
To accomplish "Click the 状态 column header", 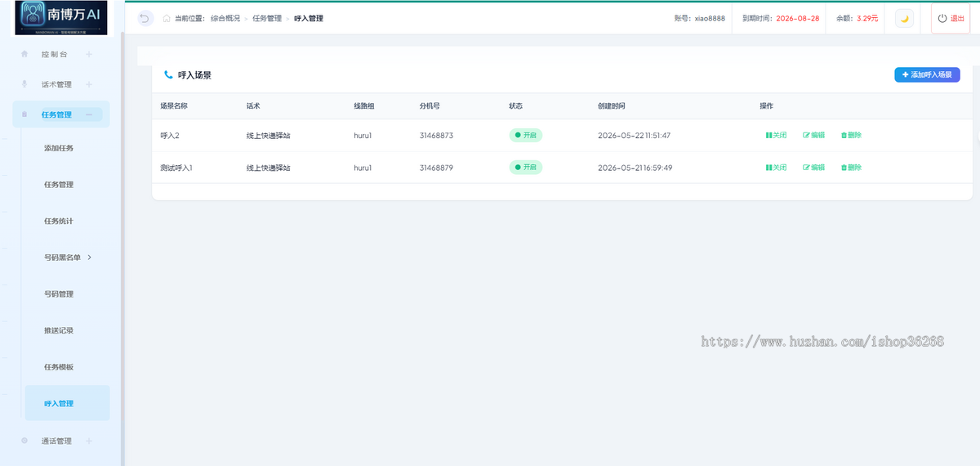I will 516,106.
